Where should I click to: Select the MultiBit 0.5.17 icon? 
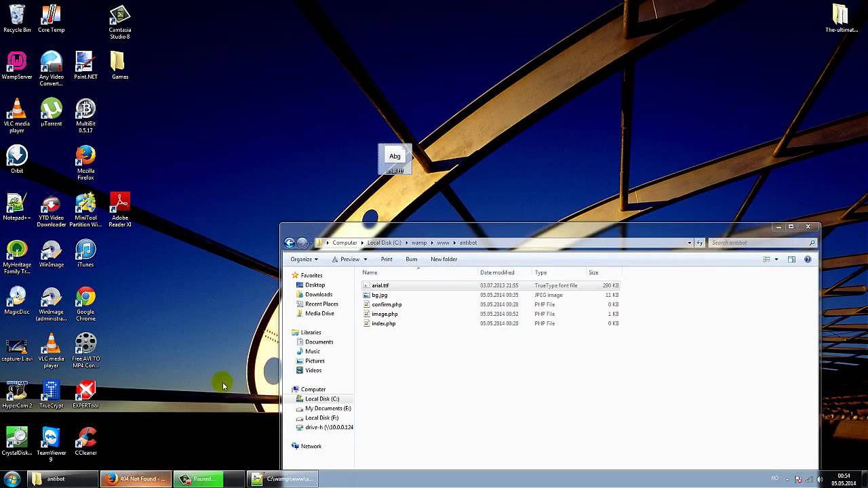pyautogui.click(x=85, y=116)
